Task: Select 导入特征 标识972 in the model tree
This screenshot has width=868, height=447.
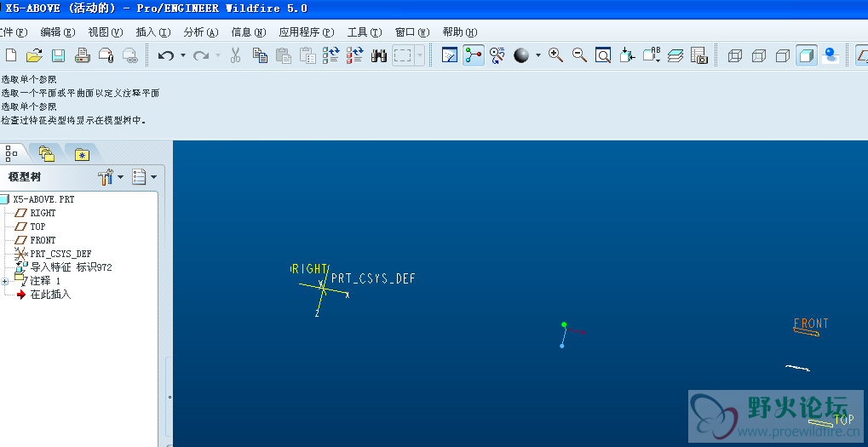Action: point(71,267)
